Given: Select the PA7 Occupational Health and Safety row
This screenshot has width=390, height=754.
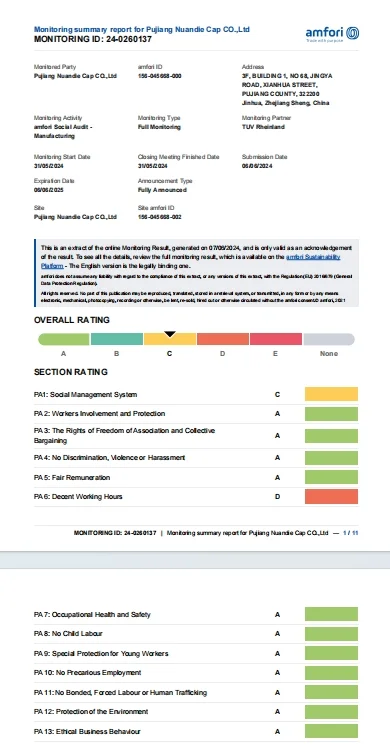Looking at the screenshot, I should pyautogui.click(x=196, y=615).
